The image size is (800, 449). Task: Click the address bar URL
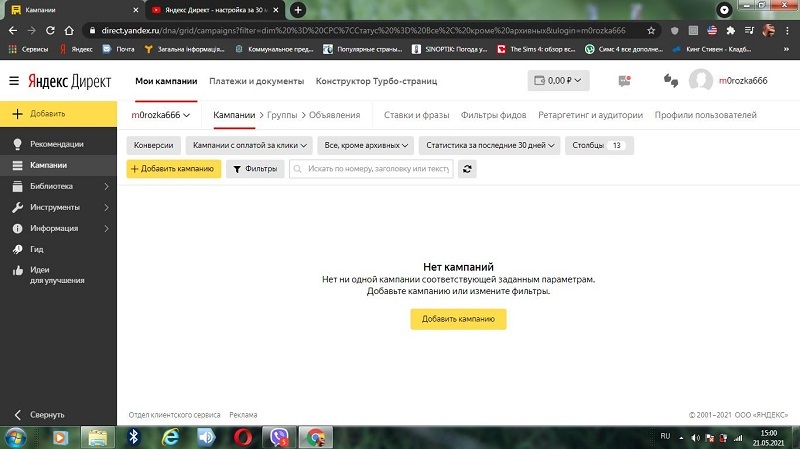click(363, 31)
